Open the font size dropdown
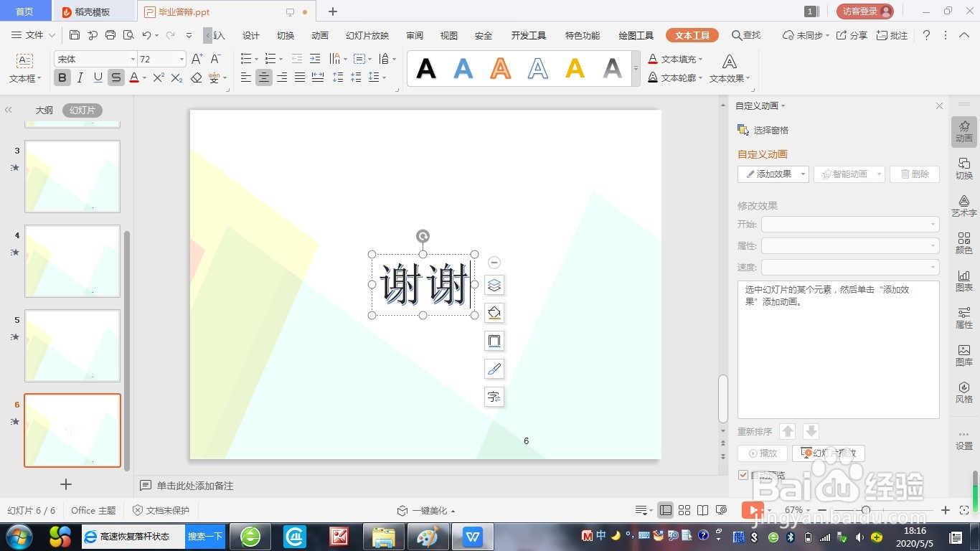Image resolution: width=980 pixels, height=551 pixels. (x=181, y=59)
